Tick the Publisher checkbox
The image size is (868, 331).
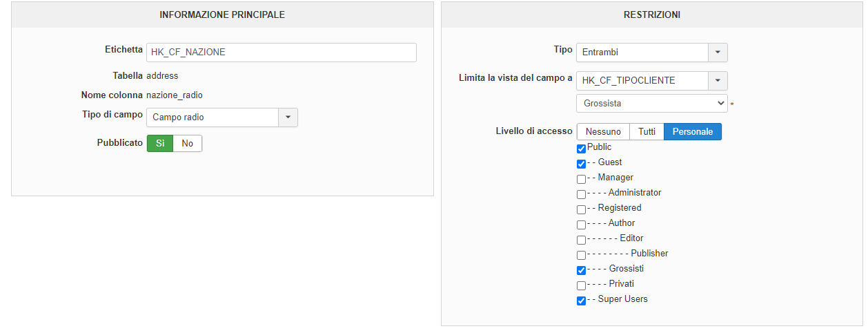[581, 255]
